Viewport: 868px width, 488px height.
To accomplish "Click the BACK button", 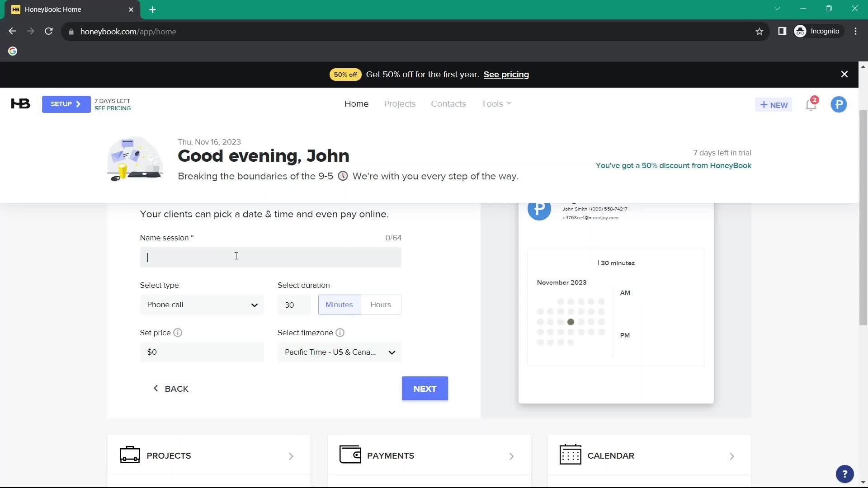I will tap(171, 389).
